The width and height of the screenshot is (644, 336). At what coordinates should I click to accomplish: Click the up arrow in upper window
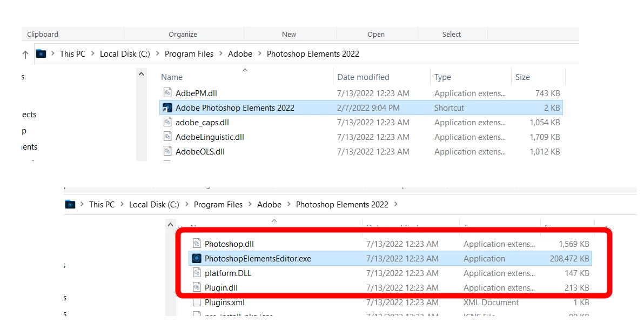25,54
